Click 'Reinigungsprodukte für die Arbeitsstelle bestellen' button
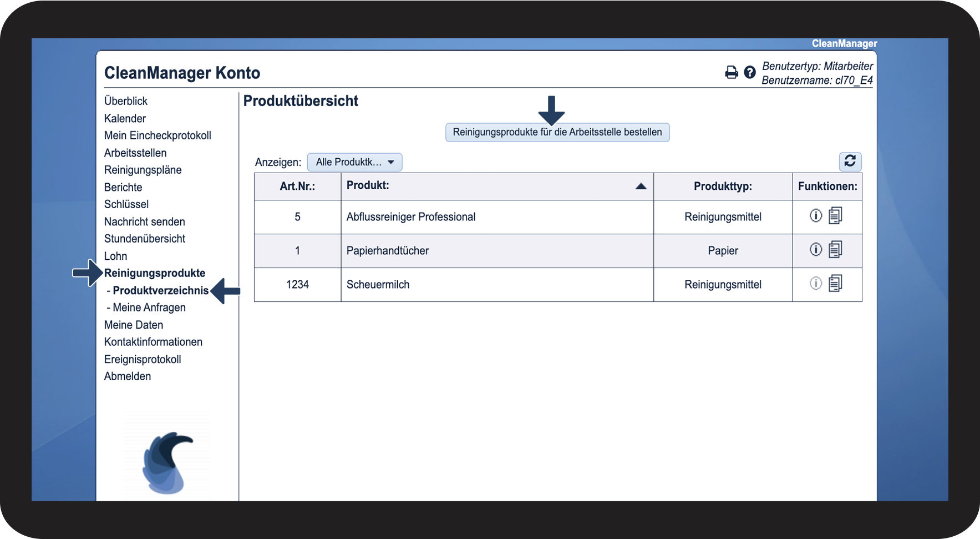Viewport: 980px width, 539px height. click(x=557, y=132)
